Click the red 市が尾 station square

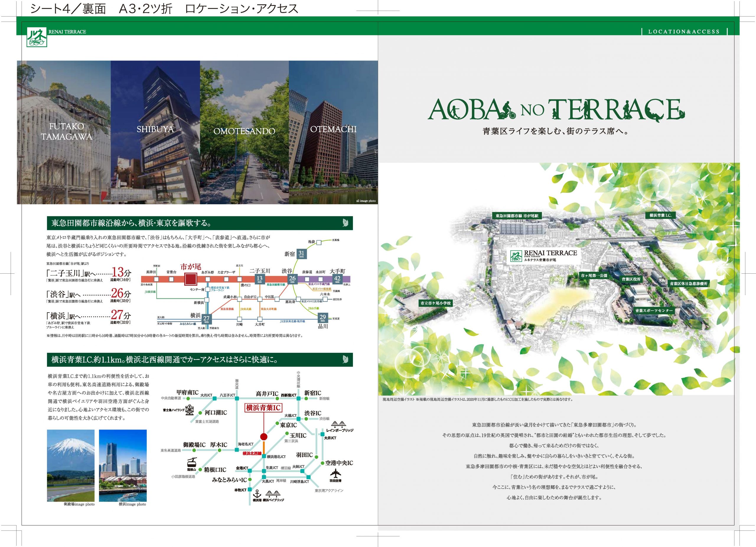(190, 279)
